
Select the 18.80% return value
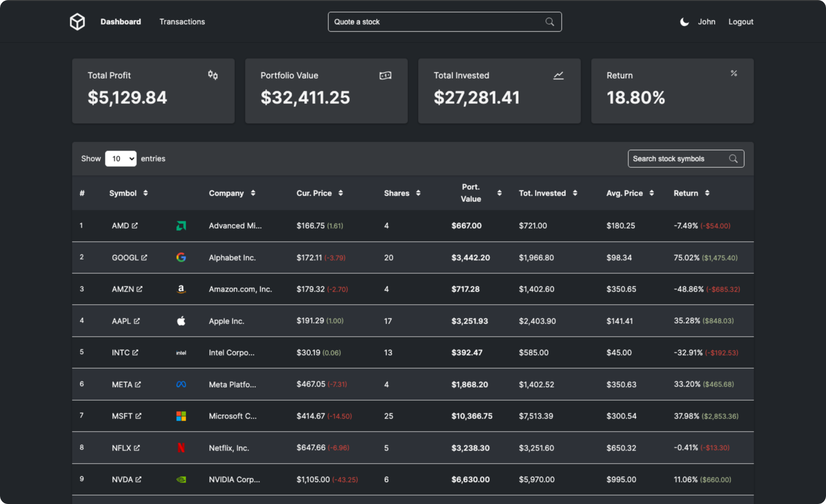pyautogui.click(x=636, y=98)
